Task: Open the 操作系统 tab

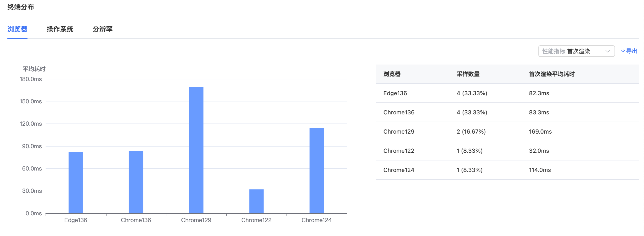Action: (60, 29)
